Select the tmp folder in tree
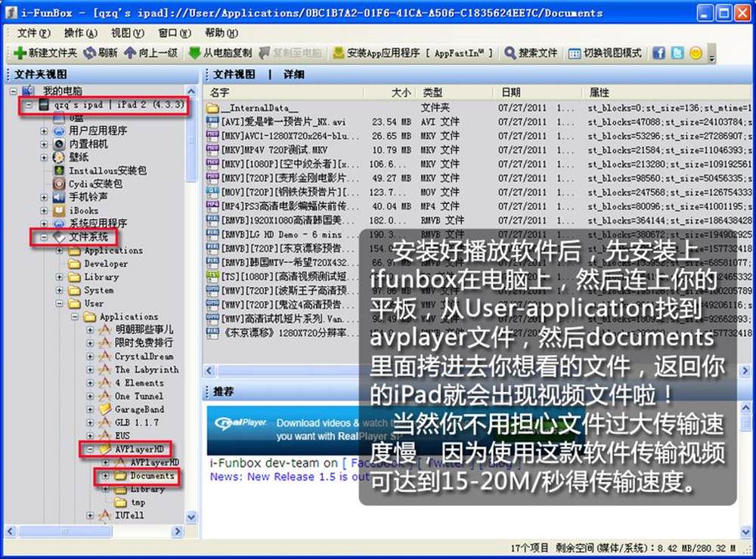 pyautogui.click(x=138, y=502)
